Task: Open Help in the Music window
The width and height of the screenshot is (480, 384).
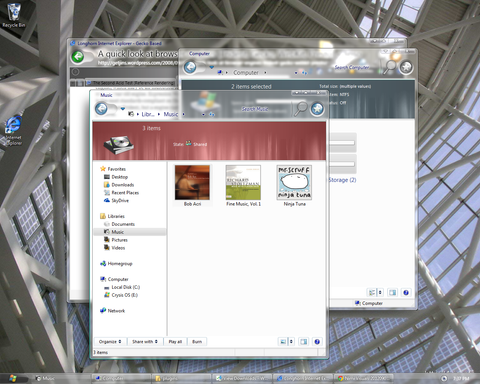Action: [317, 342]
